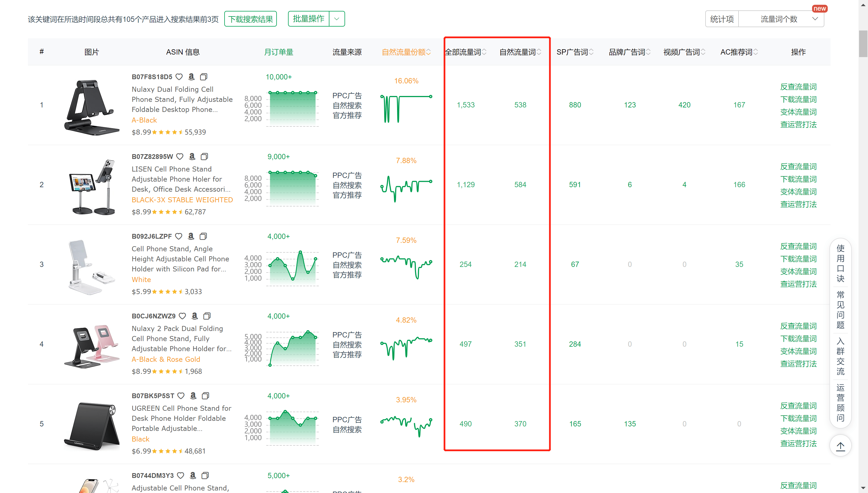This screenshot has height=493, width=868.
Task: Click 查运营打法 for Nulaxy 2 Pack row
Action: pyautogui.click(x=798, y=364)
